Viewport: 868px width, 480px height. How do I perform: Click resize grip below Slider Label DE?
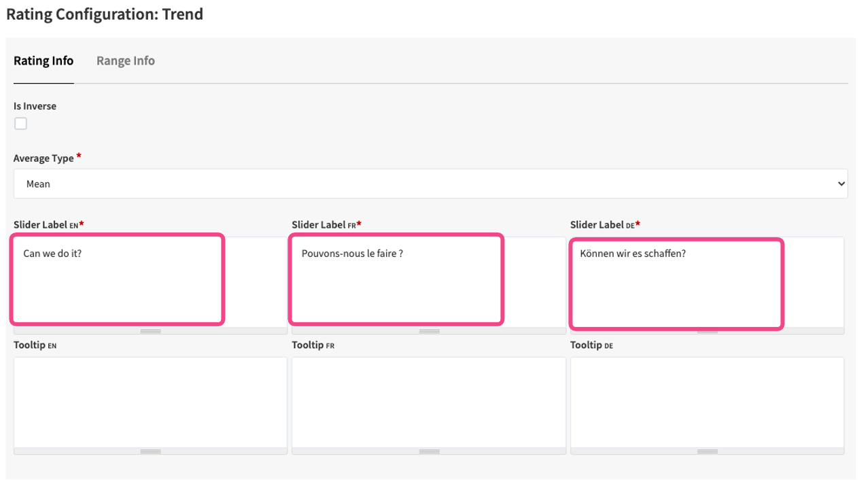coord(707,331)
